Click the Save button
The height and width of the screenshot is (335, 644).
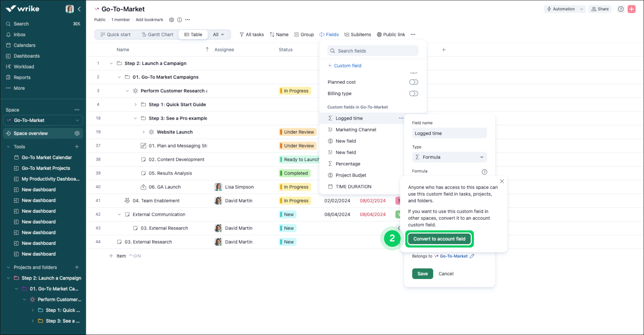[422, 274]
